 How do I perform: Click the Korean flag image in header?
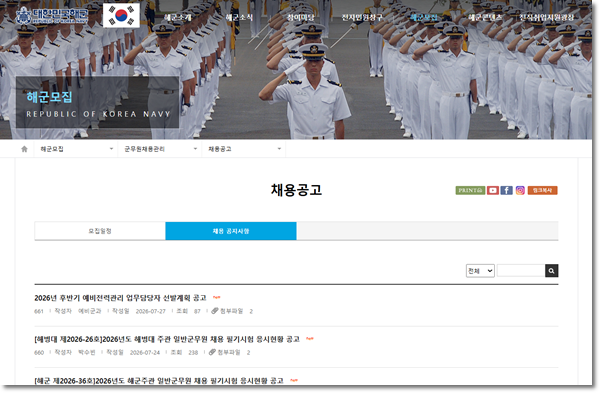pos(121,16)
